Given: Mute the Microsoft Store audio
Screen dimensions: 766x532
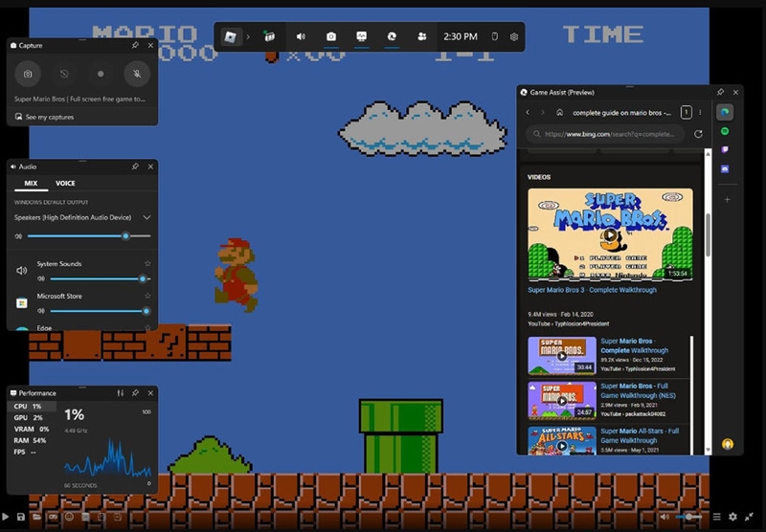Looking at the screenshot, I should pyautogui.click(x=41, y=311).
